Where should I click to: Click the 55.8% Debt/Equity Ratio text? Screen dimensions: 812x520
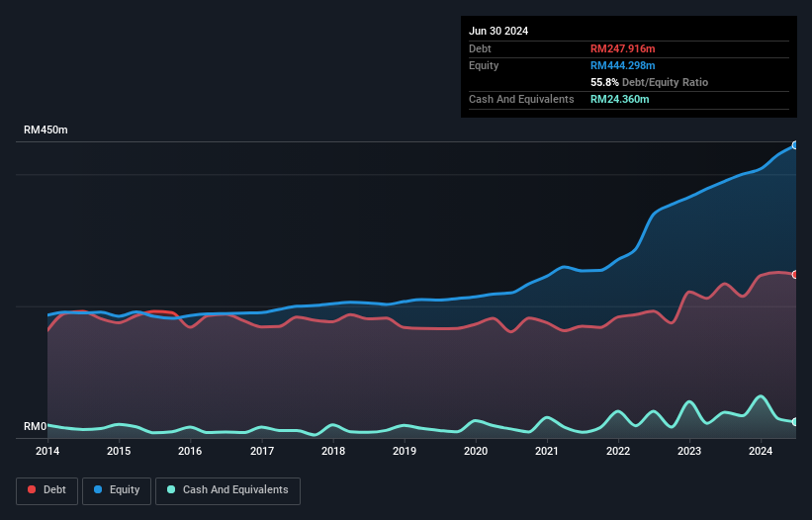tap(649, 82)
